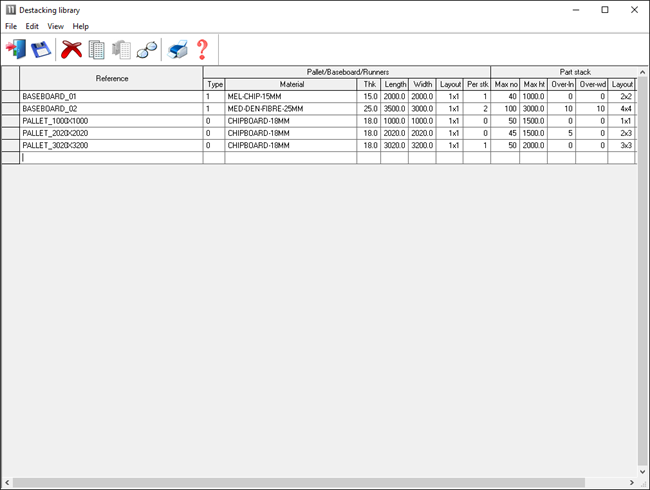Click the Material column header

point(291,85)
